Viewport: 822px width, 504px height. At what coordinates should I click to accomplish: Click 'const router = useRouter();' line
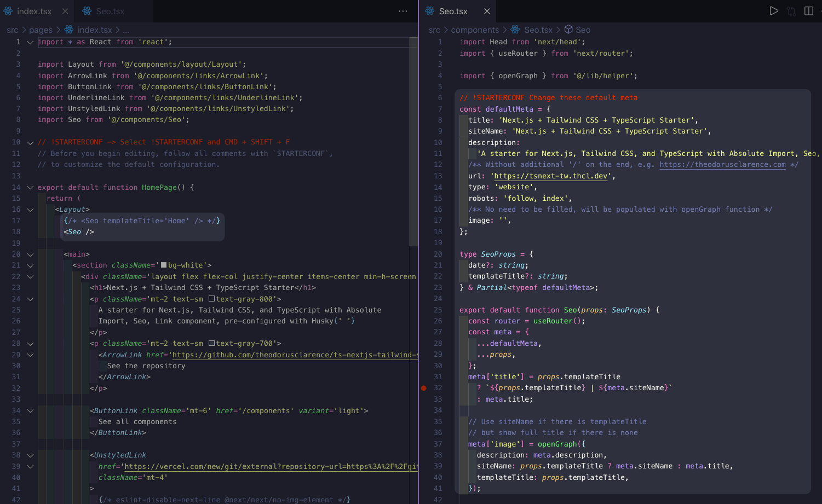[527, 321]
